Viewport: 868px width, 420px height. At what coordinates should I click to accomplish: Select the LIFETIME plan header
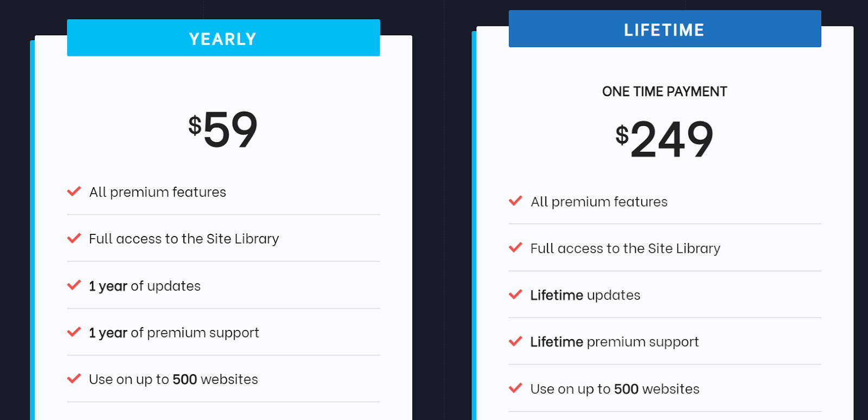pyautogui.click(x=665, y=29)
